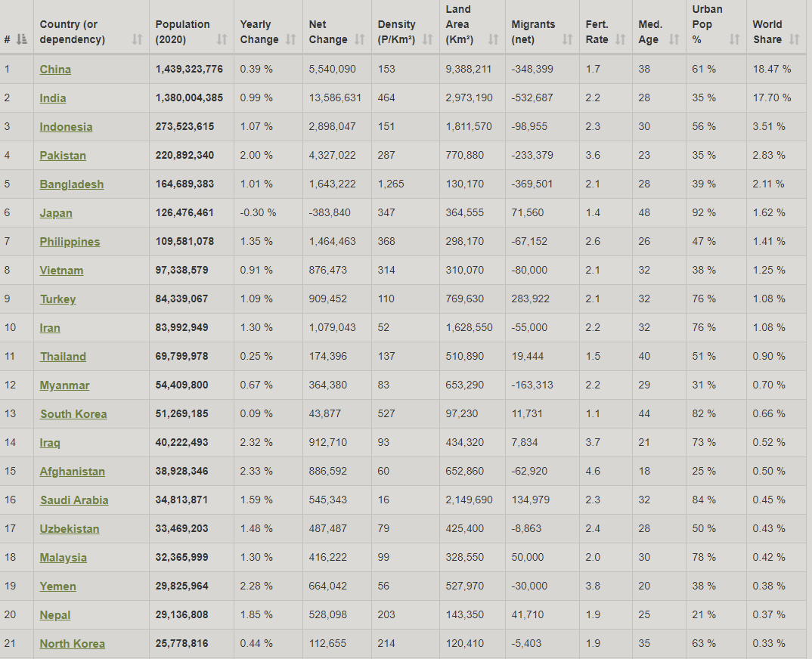Select Bangladesh density value 1,265
812x659 pixels.
pos(391,184)
